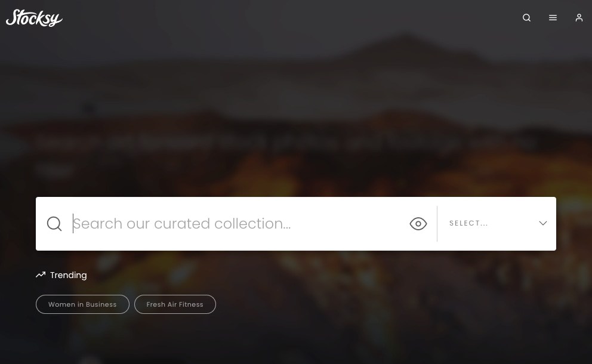
Task: Click the person silhouette icon at top right
Action: [x=579, y=18]
